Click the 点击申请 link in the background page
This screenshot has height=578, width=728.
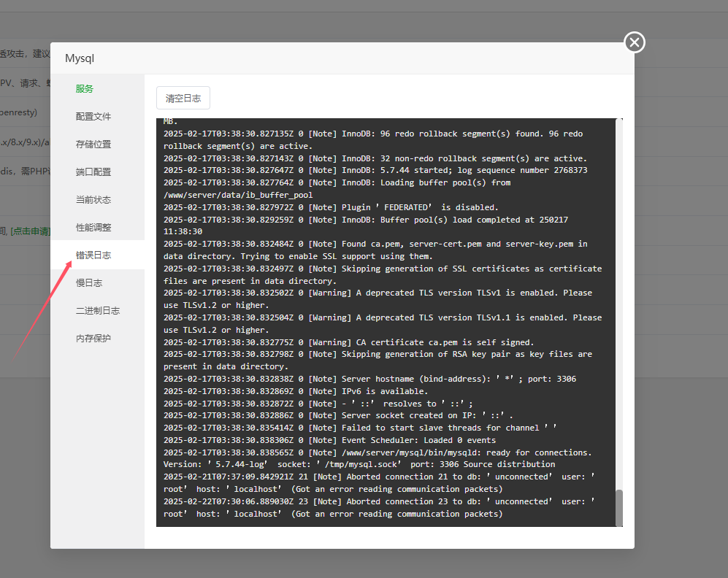[x=31, y=231]
